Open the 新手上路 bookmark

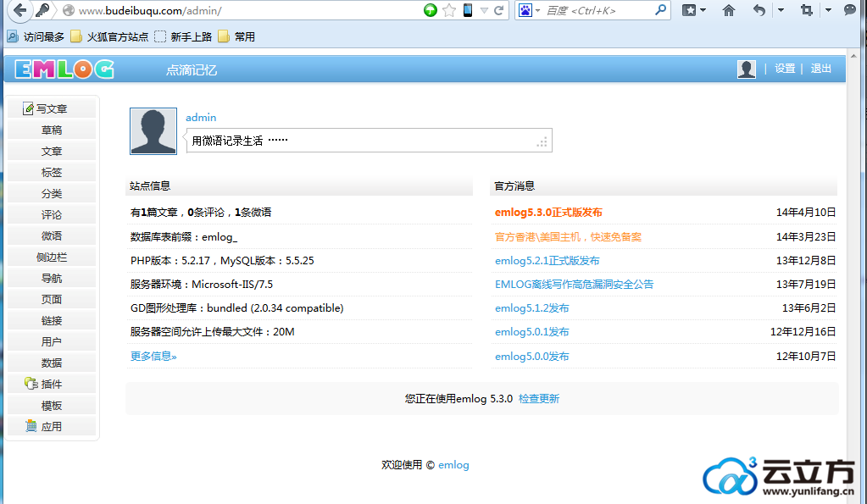click(183, 37)
